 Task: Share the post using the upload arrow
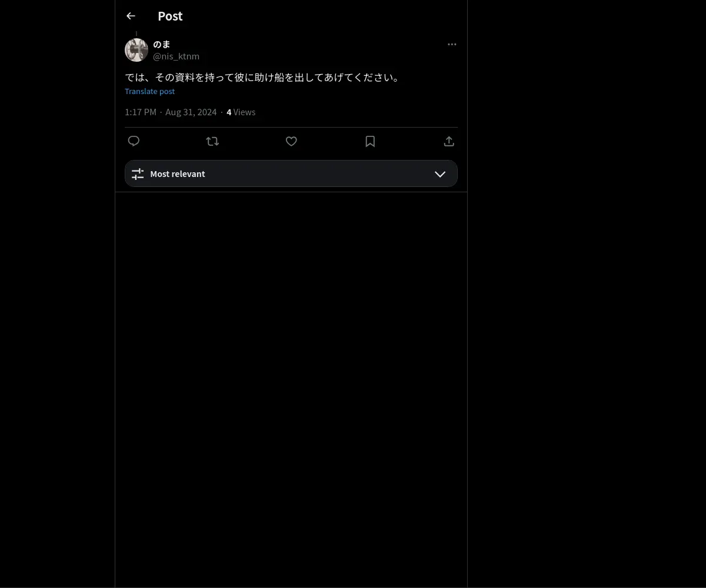click(x=449, y=141)
